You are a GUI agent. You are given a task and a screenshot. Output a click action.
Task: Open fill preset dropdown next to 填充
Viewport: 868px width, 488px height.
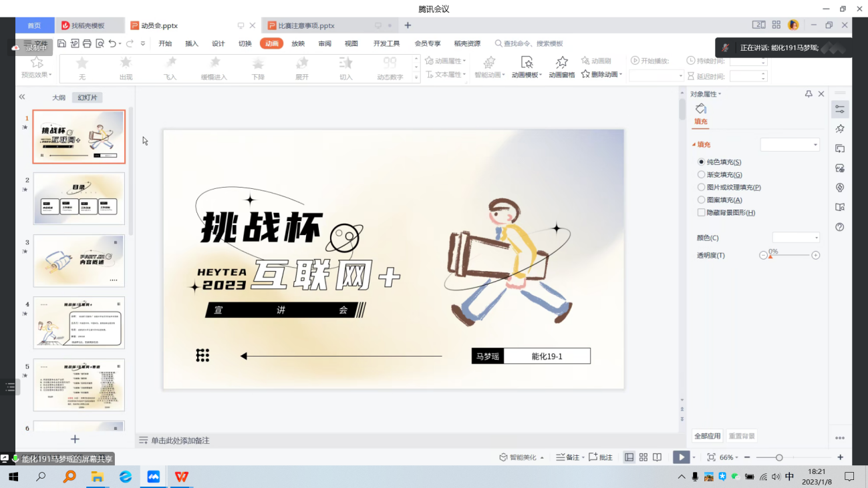[x=790, y=145]
